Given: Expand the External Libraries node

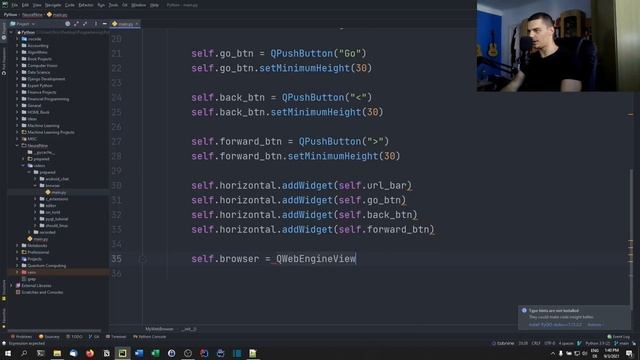Looking at the screenshot, I should (11, 286).
